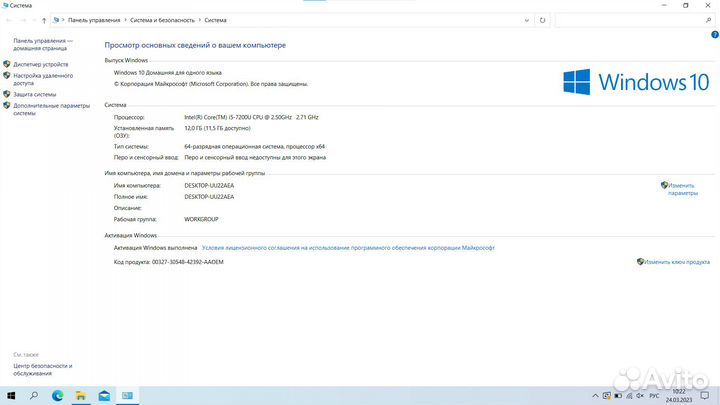Open taskbar search magnifier
Image resolution: width=720 pixels, height=405 pixels.
pos(34,395)
